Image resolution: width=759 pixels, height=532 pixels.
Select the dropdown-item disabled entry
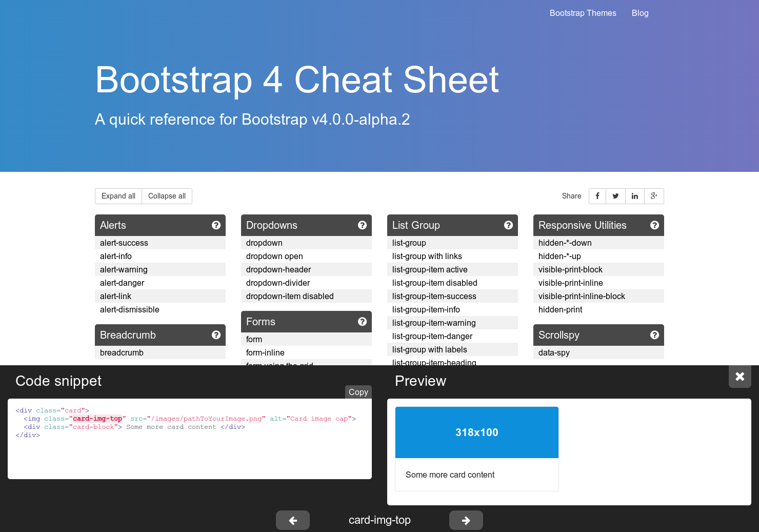[x=306, y=296]
